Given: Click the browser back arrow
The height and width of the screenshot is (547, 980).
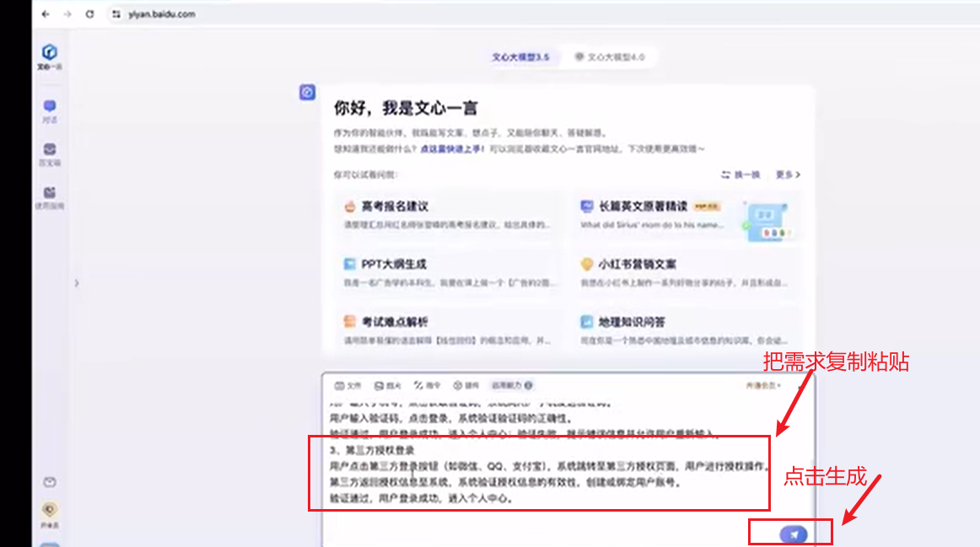Looking at the screenshot, I should tap(46, 13).
